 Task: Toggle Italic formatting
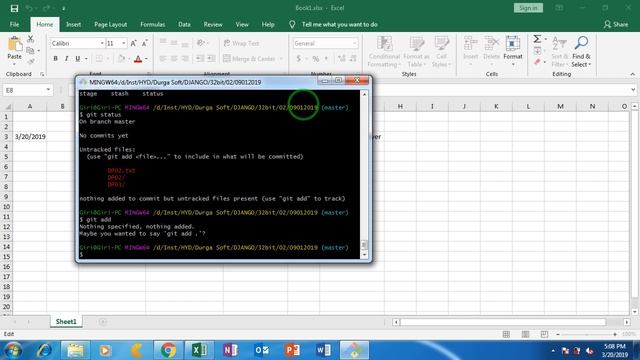click(67, 59)
